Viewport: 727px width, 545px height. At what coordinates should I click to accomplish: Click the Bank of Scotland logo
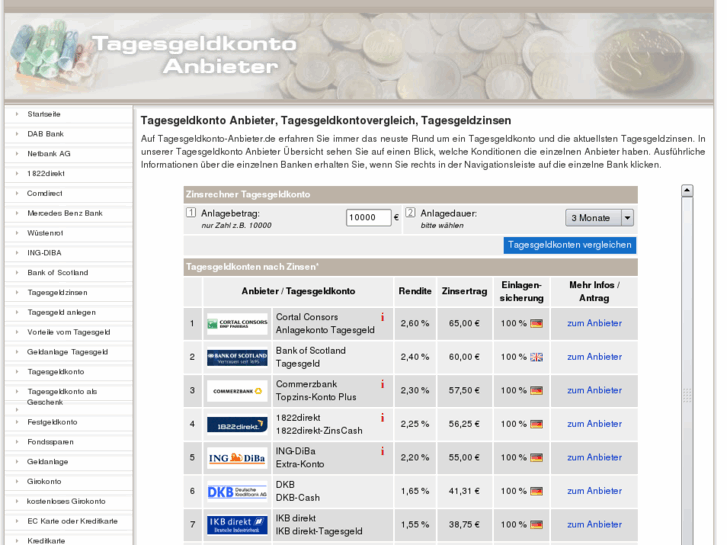[237, 358]
